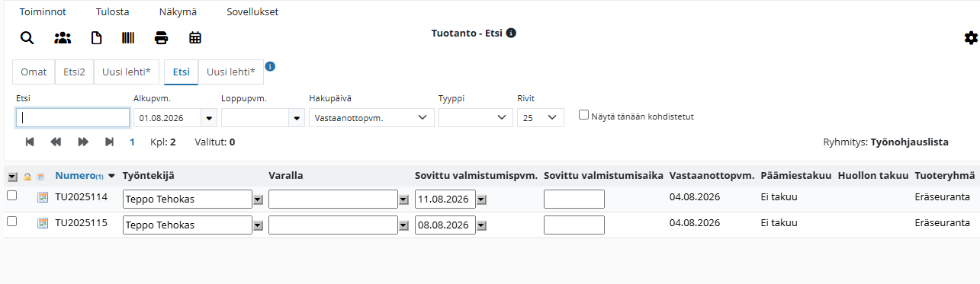980x284 pixels.
Task: Click Työntekijä field Teppo Tehokas for TU2025114
Action: point(188,199)
